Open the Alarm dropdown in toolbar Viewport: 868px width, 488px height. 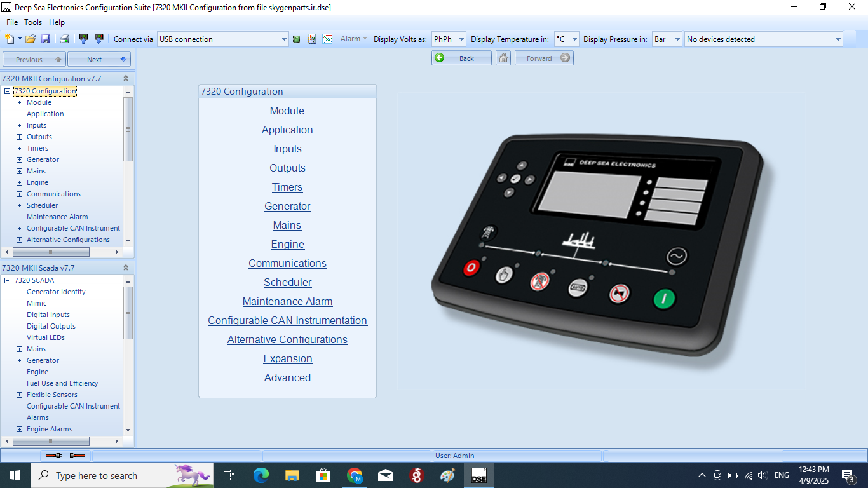point(354,39)
